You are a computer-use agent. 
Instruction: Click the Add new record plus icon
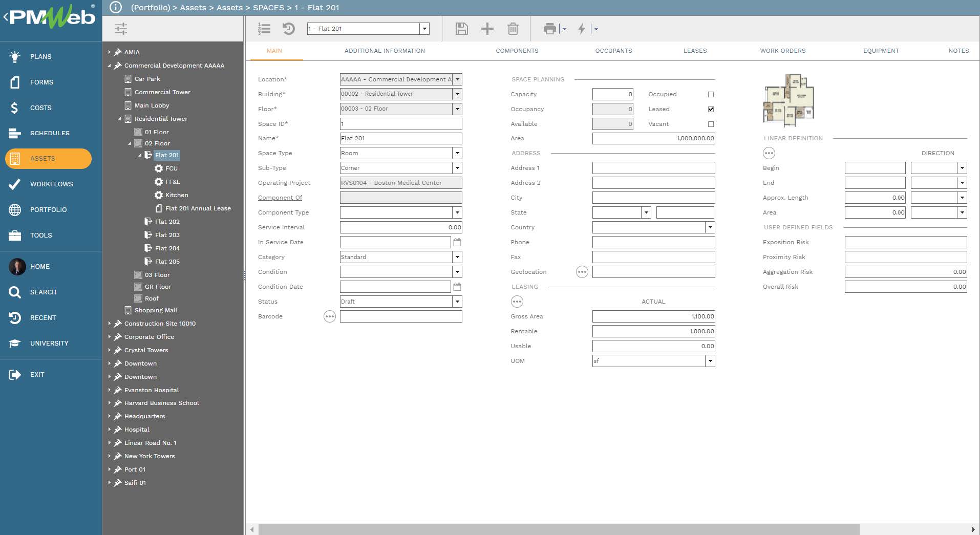point(487,29)
